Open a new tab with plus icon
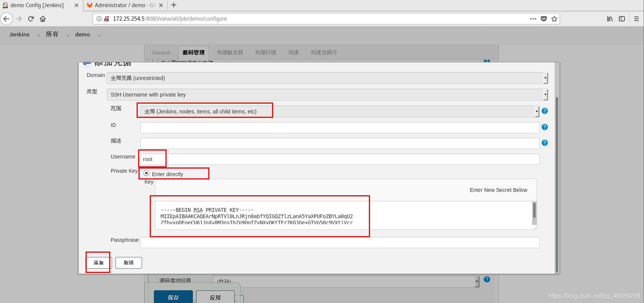The width and height of the screenshot is (644, 303). (174, 5)
